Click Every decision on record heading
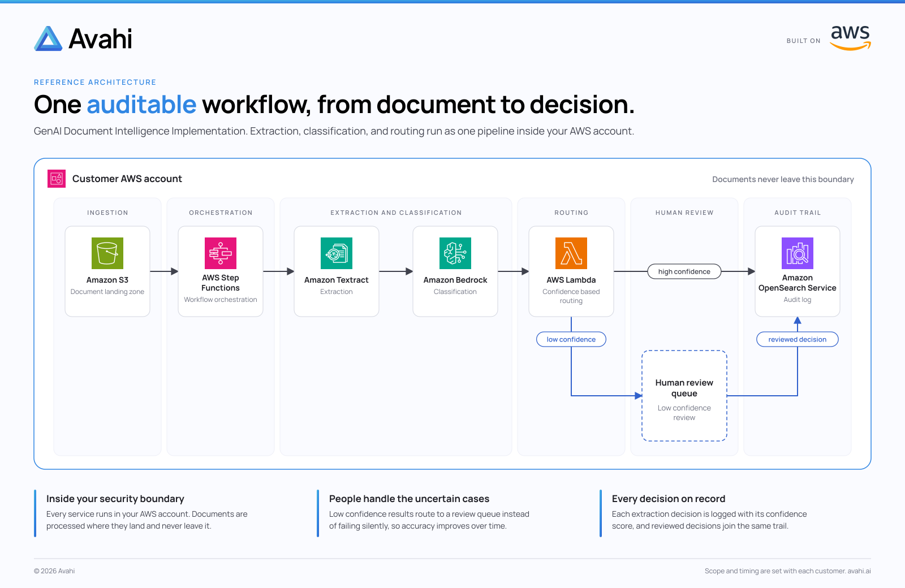Viewport: 905px width, 588px height. tap(669, 499)
